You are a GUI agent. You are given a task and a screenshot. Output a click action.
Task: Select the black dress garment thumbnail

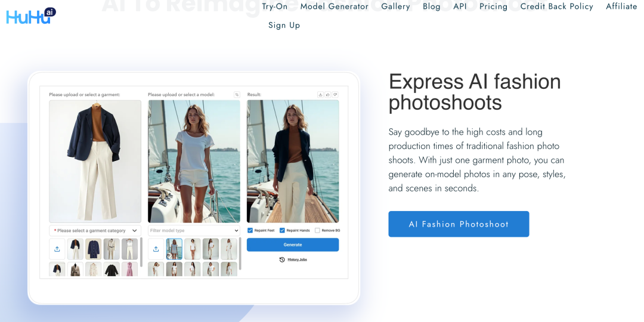[112, 269]
